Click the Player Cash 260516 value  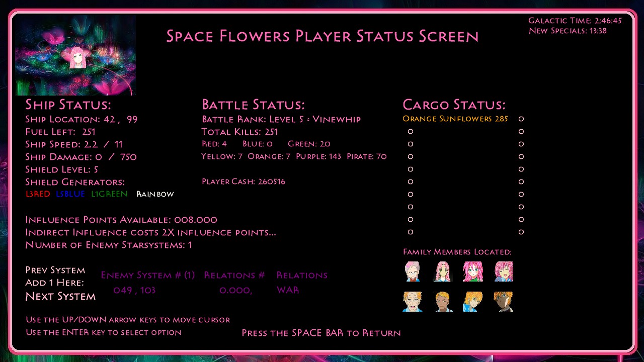point(244,182)
